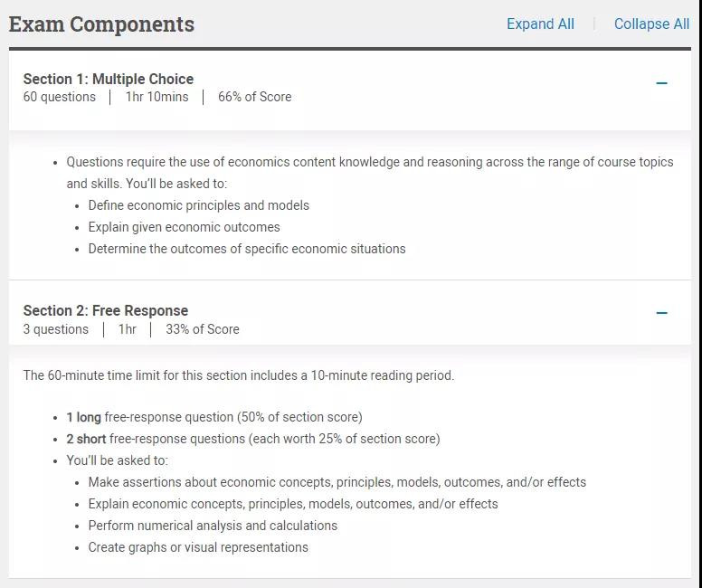
Task: Click the 'Define economic principles and models' bullet
Action: coord(199,205)
